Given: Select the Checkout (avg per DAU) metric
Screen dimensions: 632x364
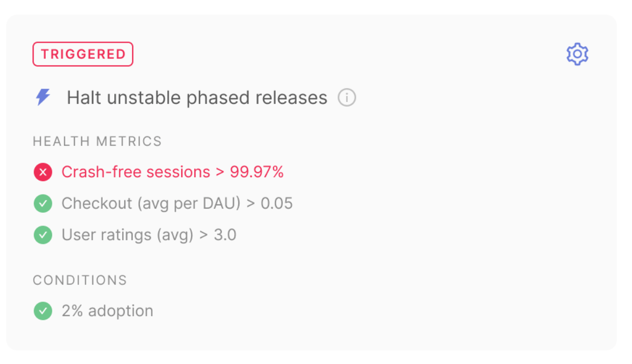Looking at the screenshot, I should point(153,204).
